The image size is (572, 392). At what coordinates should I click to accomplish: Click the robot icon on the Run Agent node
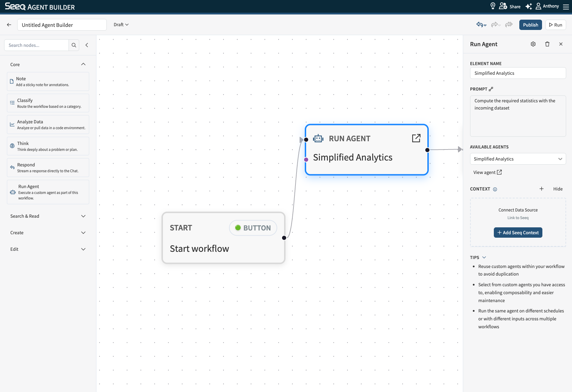click(x=318, y=138)
